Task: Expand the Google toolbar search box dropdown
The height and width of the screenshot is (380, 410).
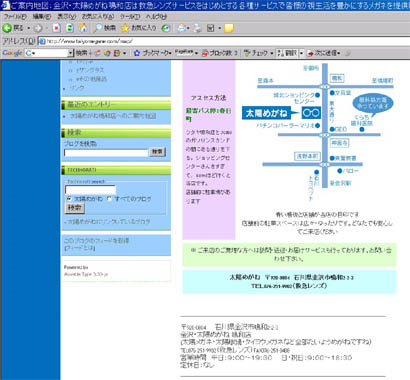Action: [70, 53]
